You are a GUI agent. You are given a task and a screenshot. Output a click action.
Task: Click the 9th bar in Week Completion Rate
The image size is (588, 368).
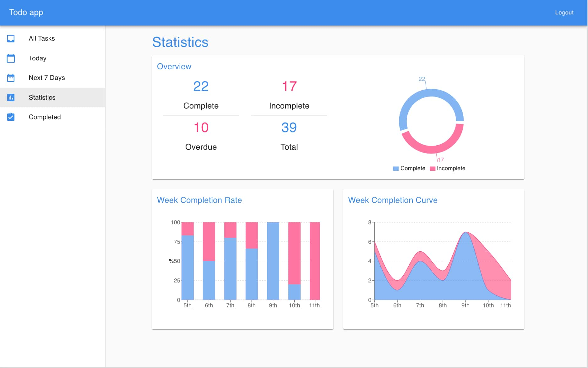pos(273,261)
